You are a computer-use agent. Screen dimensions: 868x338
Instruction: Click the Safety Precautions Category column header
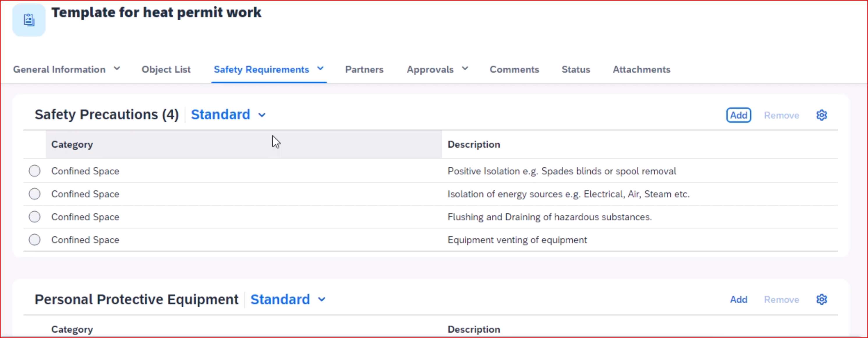pyautogui.click(x=72, y=145)
